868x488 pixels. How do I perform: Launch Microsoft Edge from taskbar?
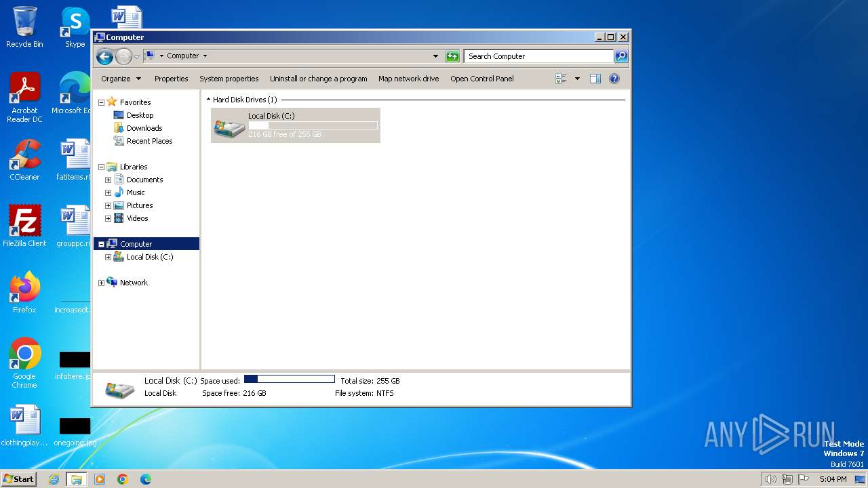146,479
